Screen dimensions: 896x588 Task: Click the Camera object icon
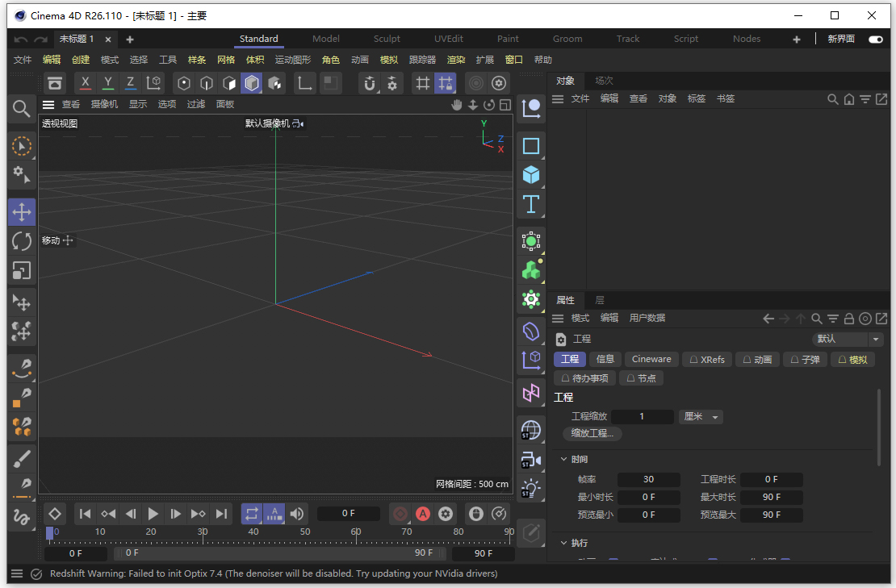(x=530, y=460)
